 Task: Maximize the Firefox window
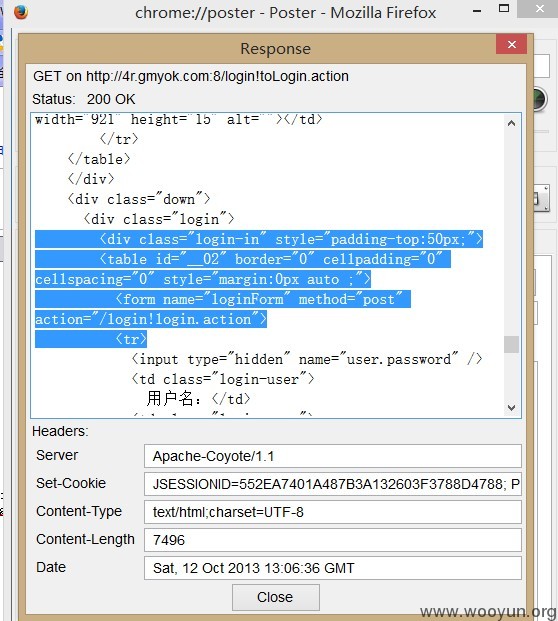pyautogui.click(x=504, y=9)
